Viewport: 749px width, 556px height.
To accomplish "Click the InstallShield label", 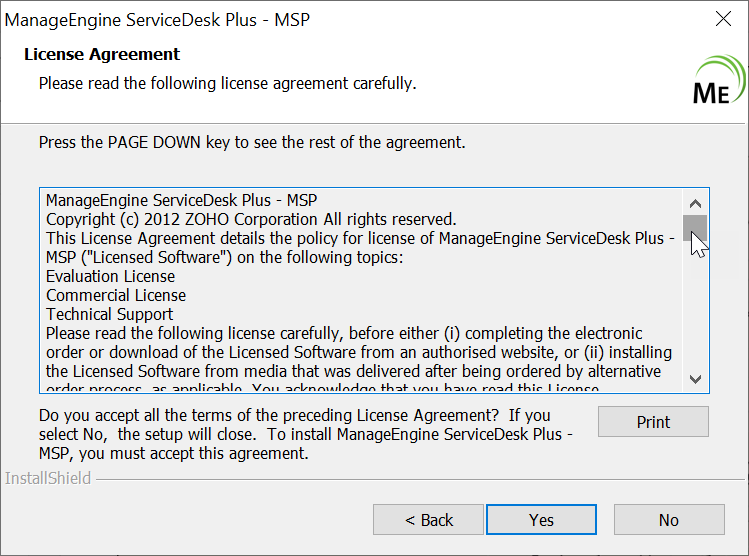I will (48, 478).
